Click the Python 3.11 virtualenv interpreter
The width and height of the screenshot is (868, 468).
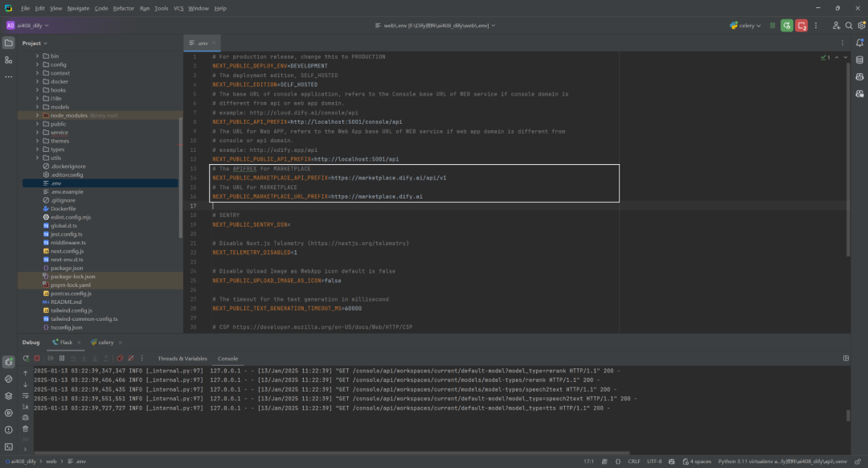pyautogui.click(x=782, y=462)
